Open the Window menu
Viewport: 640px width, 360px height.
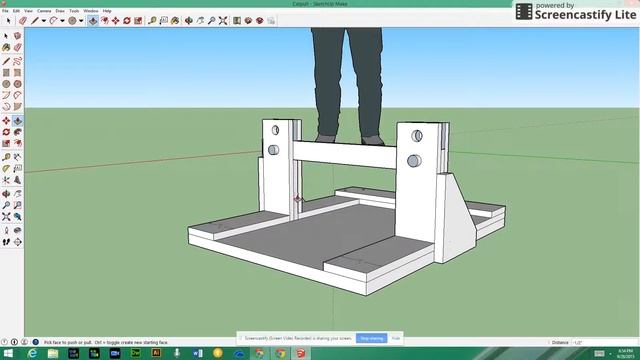point(91,11)
